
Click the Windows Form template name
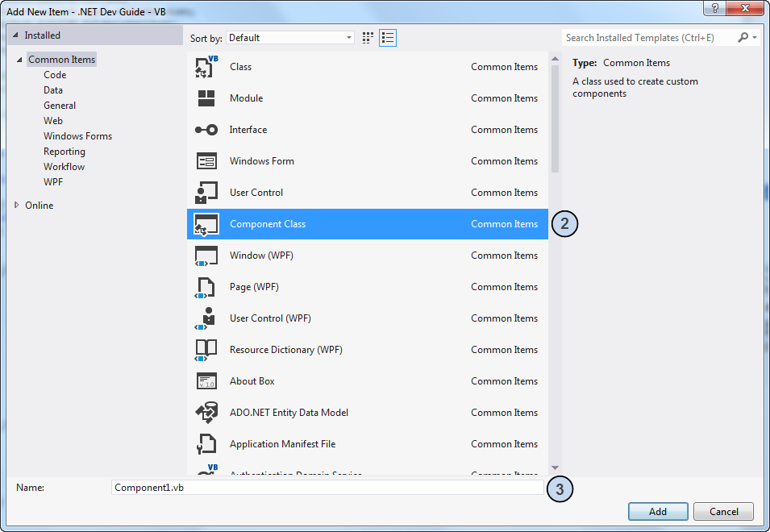pos(262,161)
